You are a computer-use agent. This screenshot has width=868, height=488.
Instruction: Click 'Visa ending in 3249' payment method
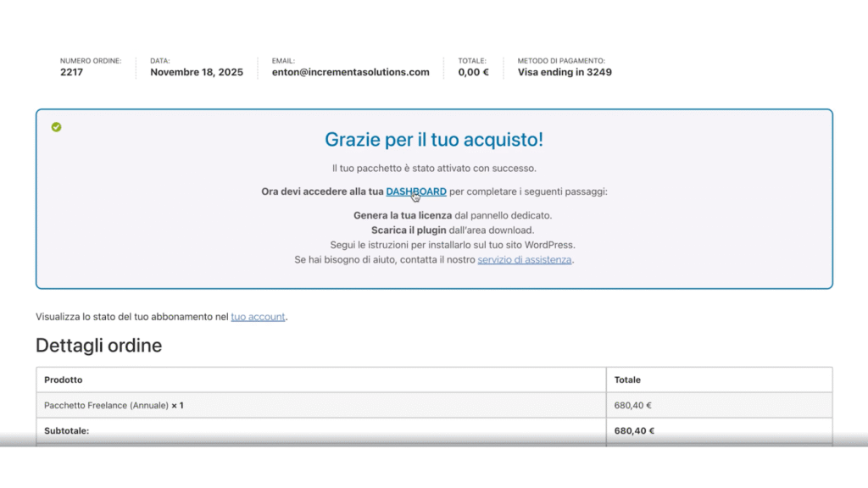(x=565, y=72)
